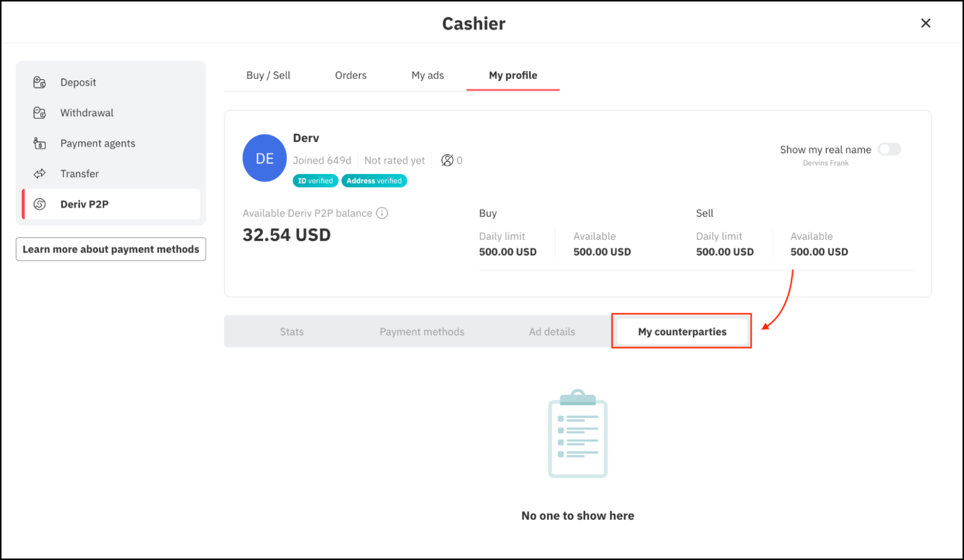The image size is (964, 560).
Task: Enable the Show my real name toggle
Action: [x=889, y=149]
